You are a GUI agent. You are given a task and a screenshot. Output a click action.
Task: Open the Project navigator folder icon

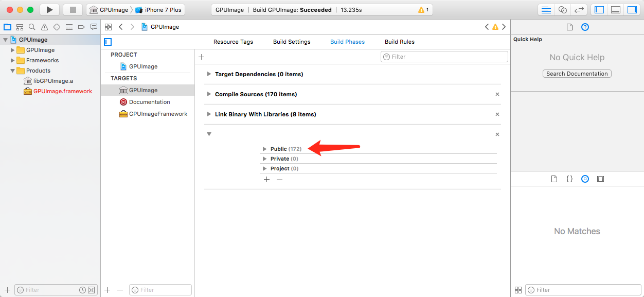[7, 27]
